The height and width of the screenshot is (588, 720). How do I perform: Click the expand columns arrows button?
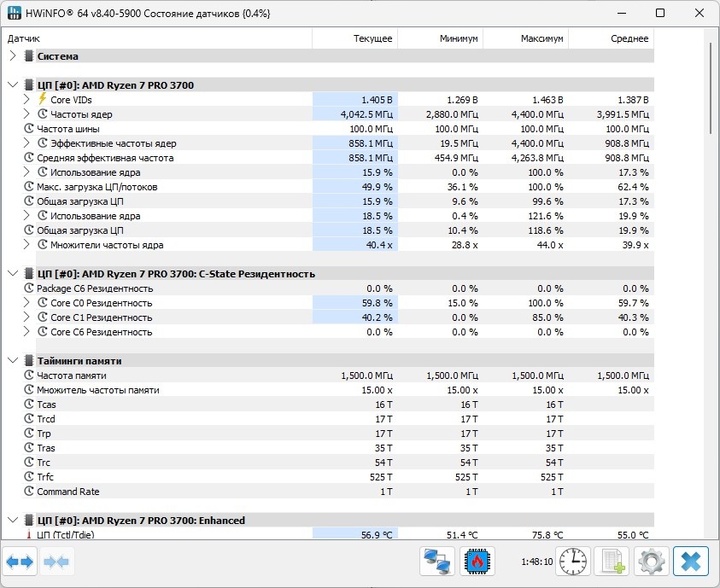(20, 562)
